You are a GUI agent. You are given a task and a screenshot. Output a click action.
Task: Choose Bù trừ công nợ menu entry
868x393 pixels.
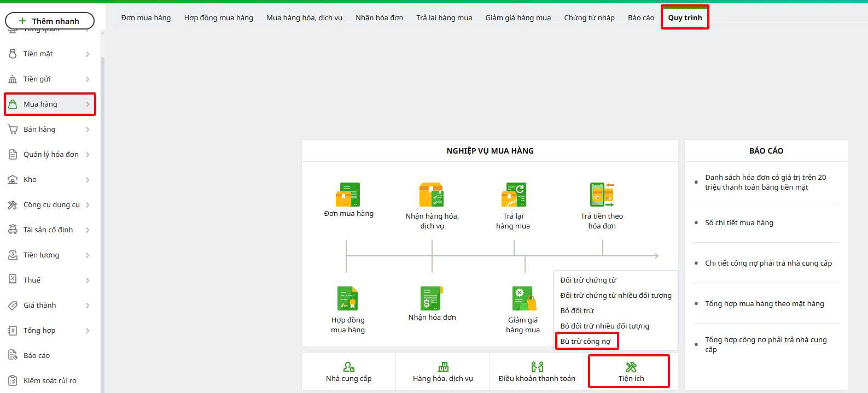pyautogui.click(x=585, y=341)
